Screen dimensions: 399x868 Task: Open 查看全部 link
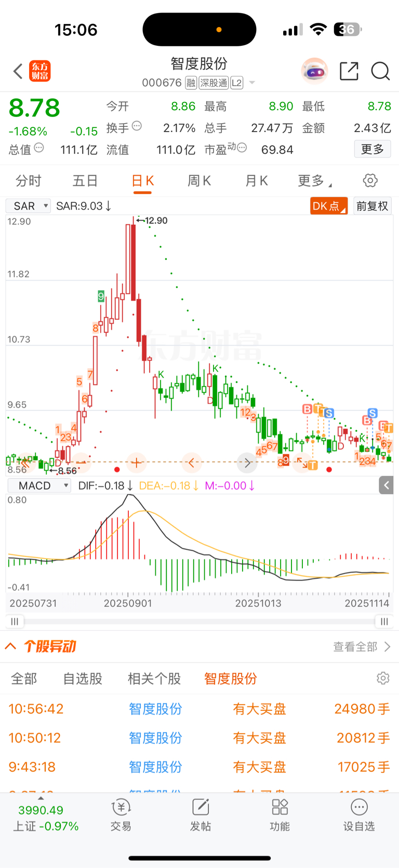pyautogui.click(x=362, y=646)
